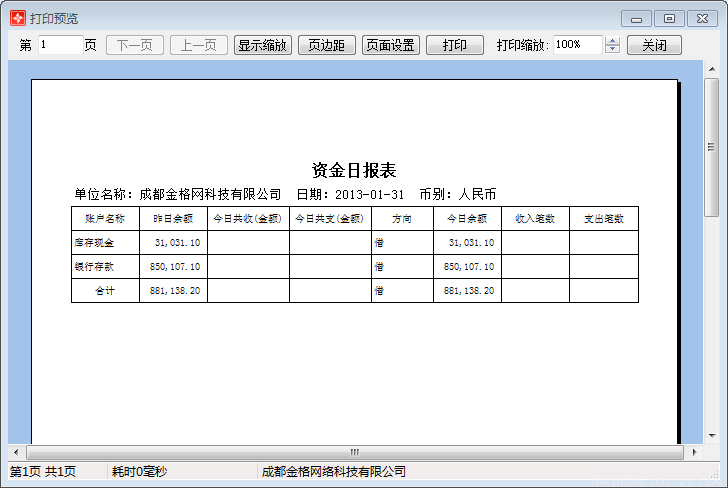Click the horizontal scrollbar left arrow
728x488 pixels.
point(16,452)
